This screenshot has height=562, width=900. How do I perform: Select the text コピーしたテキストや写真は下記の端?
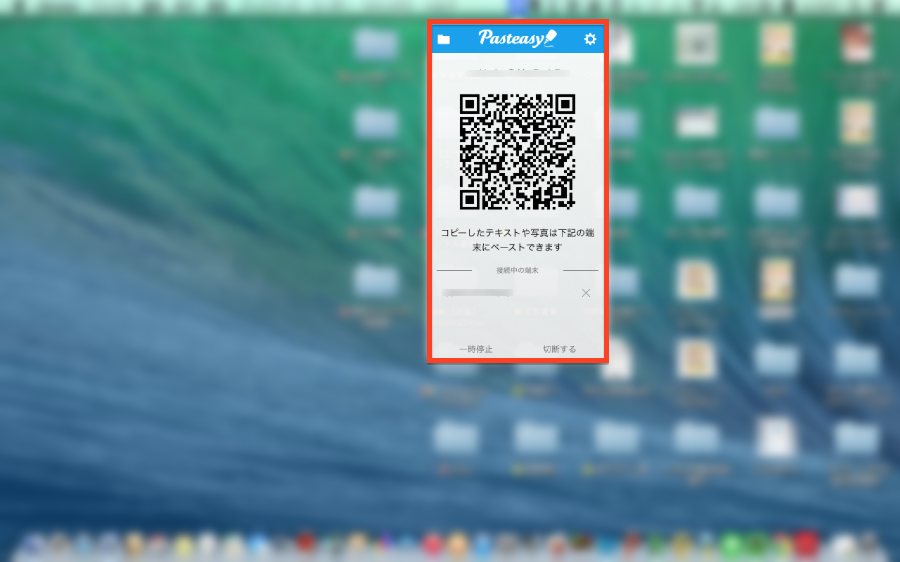coord(517,232)
